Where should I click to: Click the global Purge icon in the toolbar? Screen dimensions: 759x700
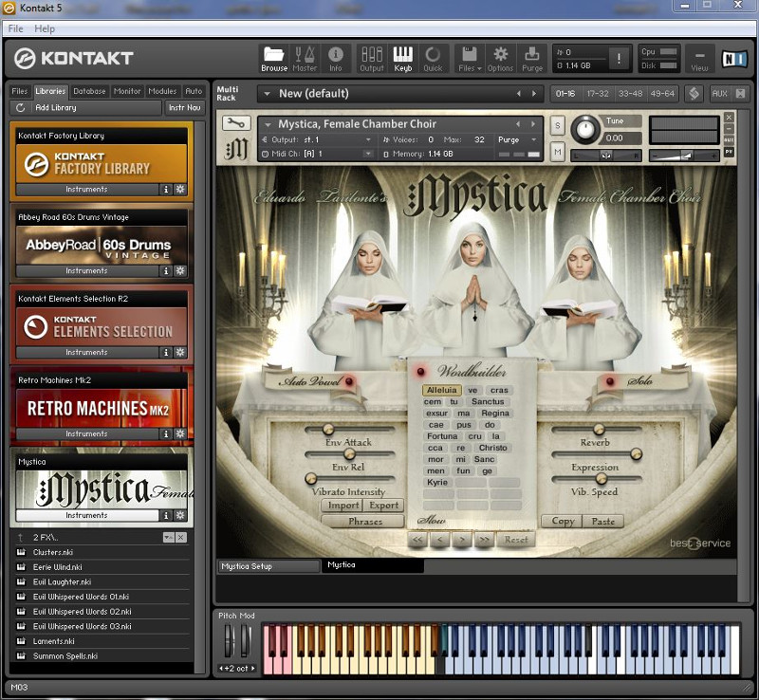(x=532, y=59)
